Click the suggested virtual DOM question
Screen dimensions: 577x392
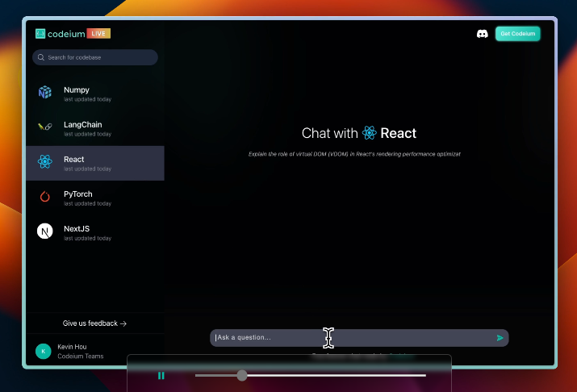[x=354, y=154]
